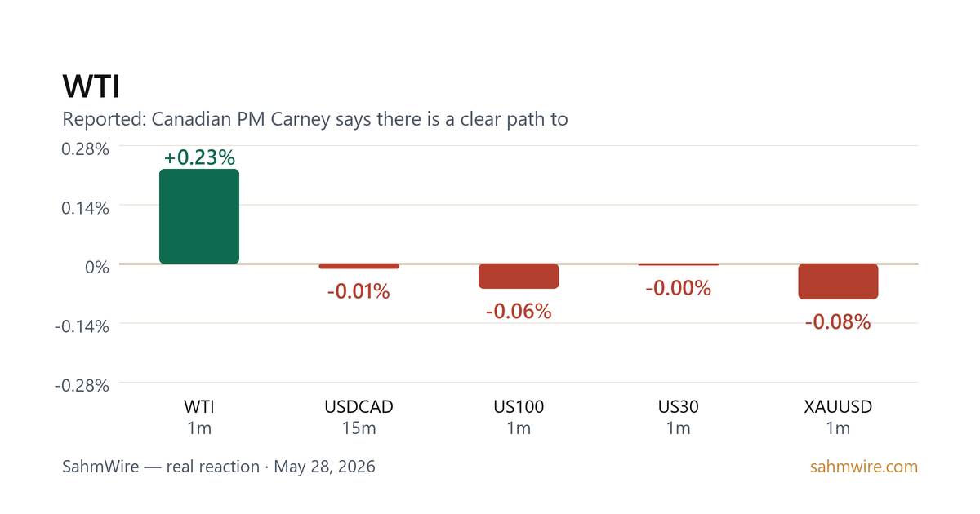This screenshot has width=980, height=514.
Task: Click the SahmWire real reaction footer
Action: point(219,467)
